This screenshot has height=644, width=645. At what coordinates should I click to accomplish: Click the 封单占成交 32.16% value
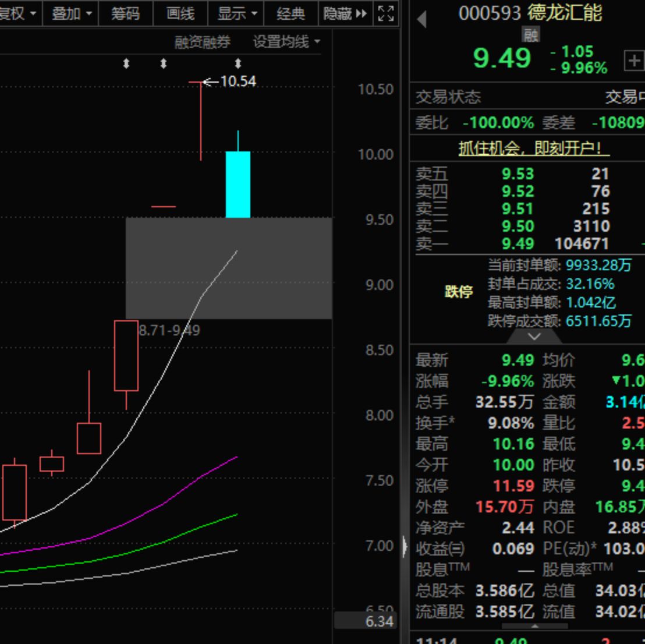[x=590, y=284]
